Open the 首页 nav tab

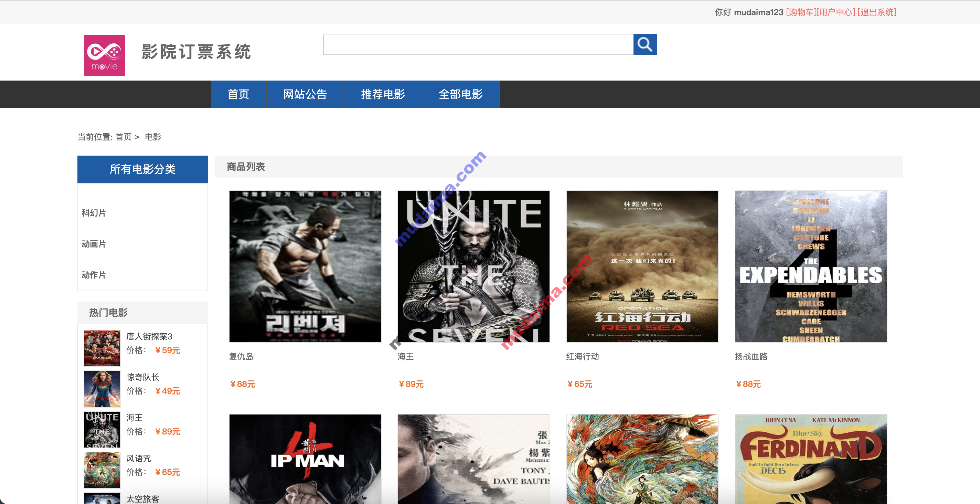tap(238, 94)
